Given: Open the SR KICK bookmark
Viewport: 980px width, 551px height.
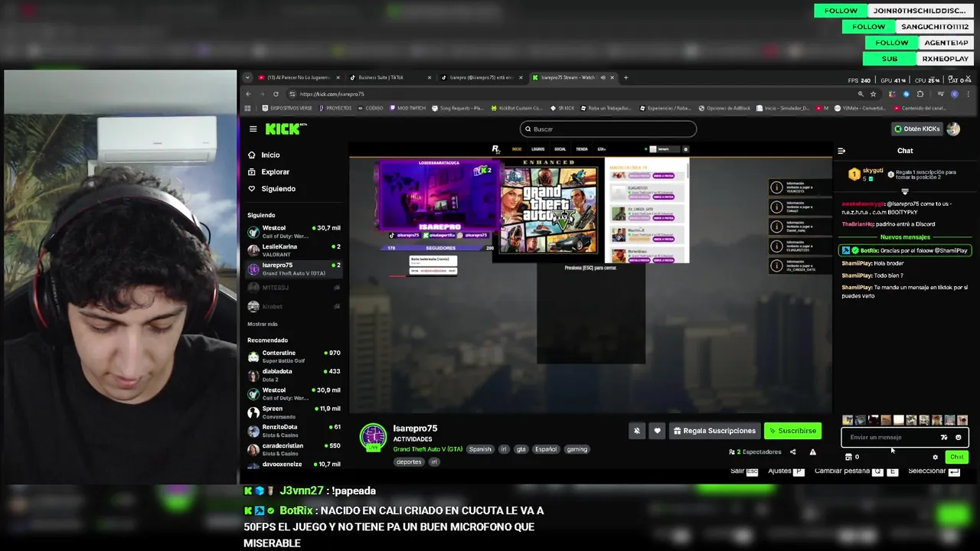Looking at the screenshot, I should 563,108.
